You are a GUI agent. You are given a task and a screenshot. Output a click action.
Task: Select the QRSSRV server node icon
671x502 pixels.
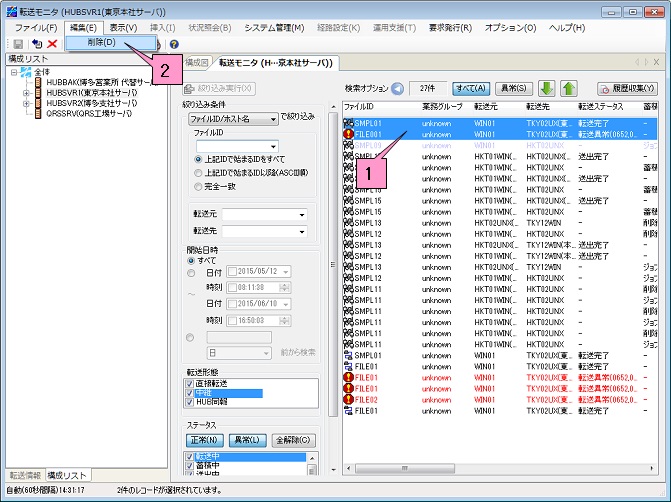pyautogui.click(x=36, y=113)
